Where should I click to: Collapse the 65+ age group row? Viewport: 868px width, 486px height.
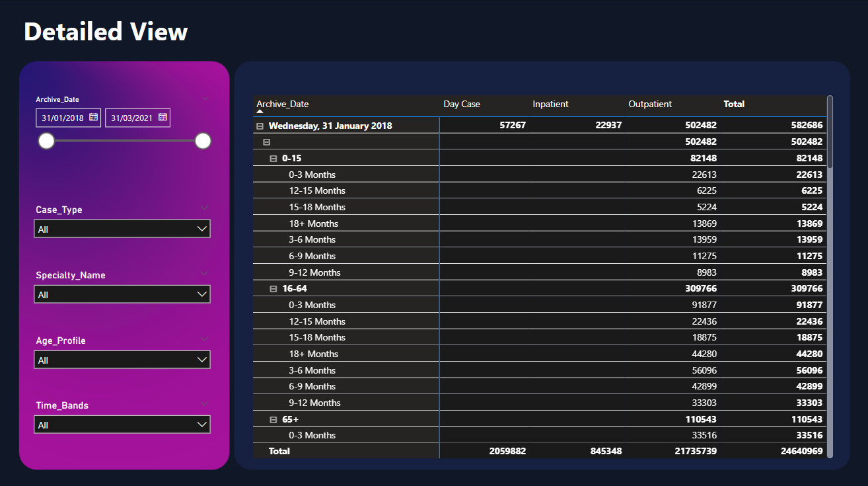pos(273,419)
